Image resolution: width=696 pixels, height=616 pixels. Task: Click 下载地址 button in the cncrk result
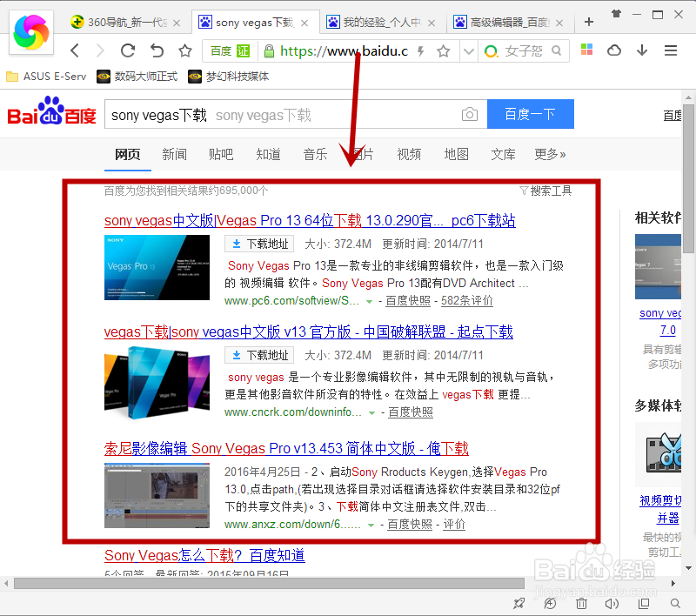[259, 355]
